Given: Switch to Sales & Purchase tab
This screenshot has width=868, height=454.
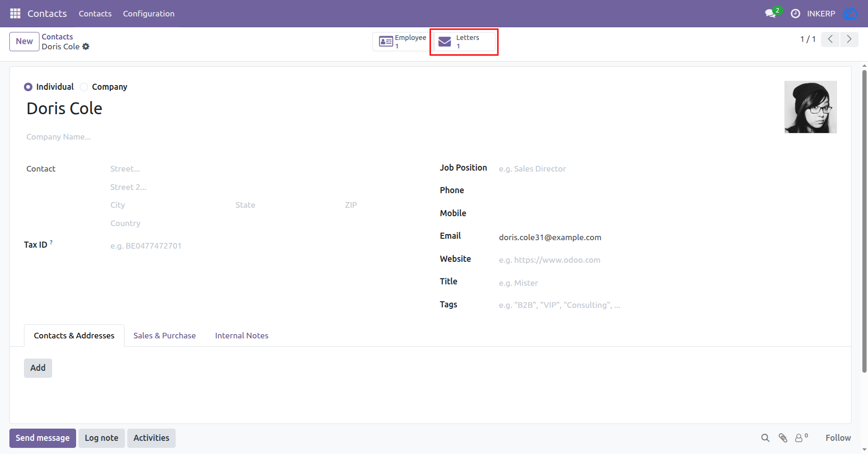Looking at the screenshot, I should point(164,336).
